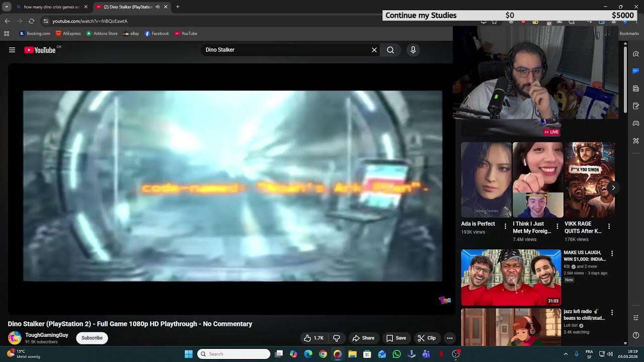Open volume control in system tray
Viewport: 644px width, 362px height.
tap(610, 354)
